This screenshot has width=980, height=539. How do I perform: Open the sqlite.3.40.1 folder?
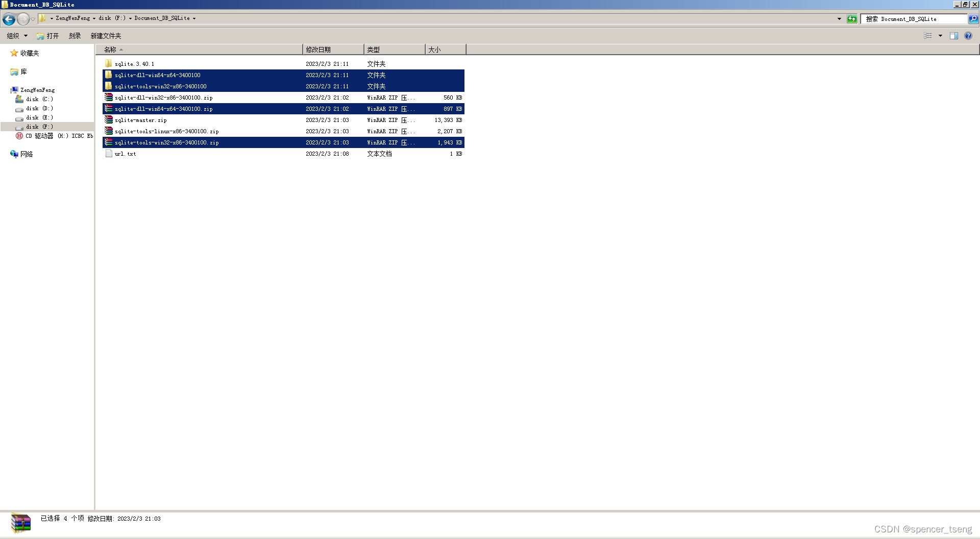tap(134, 63)
